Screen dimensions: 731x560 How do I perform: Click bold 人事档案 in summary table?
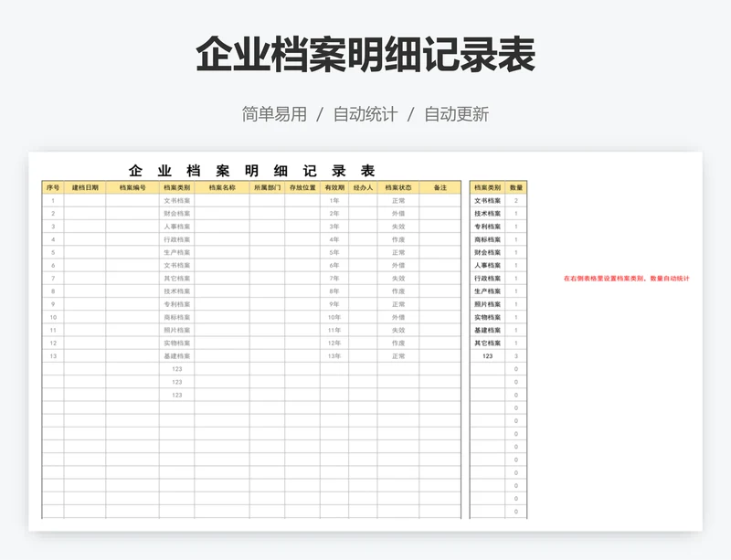point(487,265)
